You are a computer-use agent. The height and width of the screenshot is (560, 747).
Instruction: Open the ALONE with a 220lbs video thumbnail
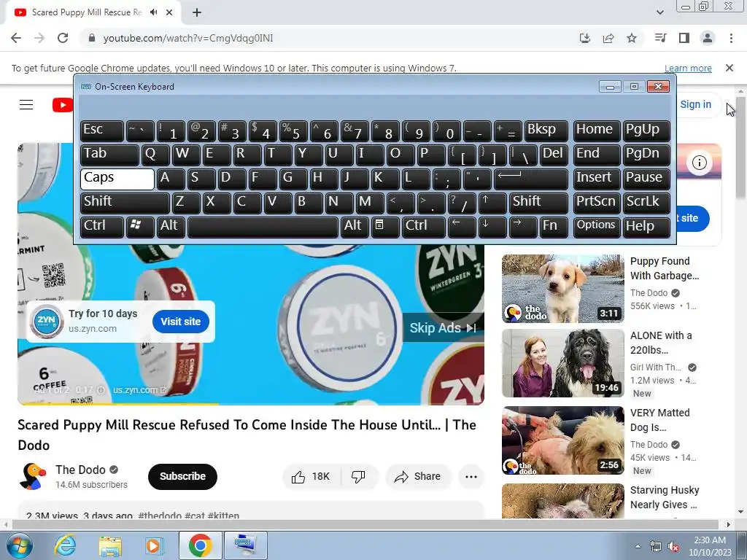[x=562, y=363]
